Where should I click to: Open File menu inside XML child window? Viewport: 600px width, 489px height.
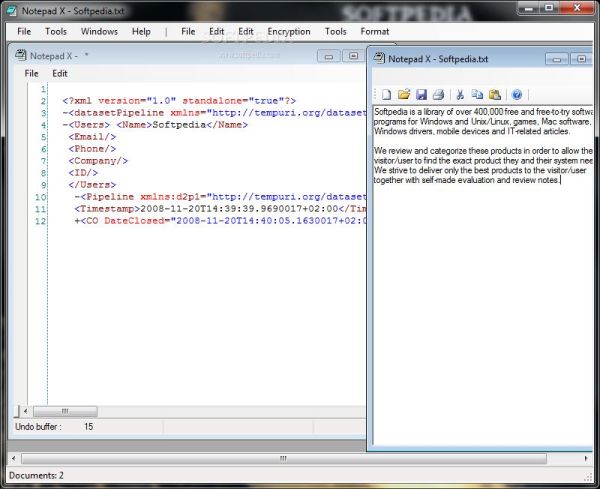(x=31, y=73)
